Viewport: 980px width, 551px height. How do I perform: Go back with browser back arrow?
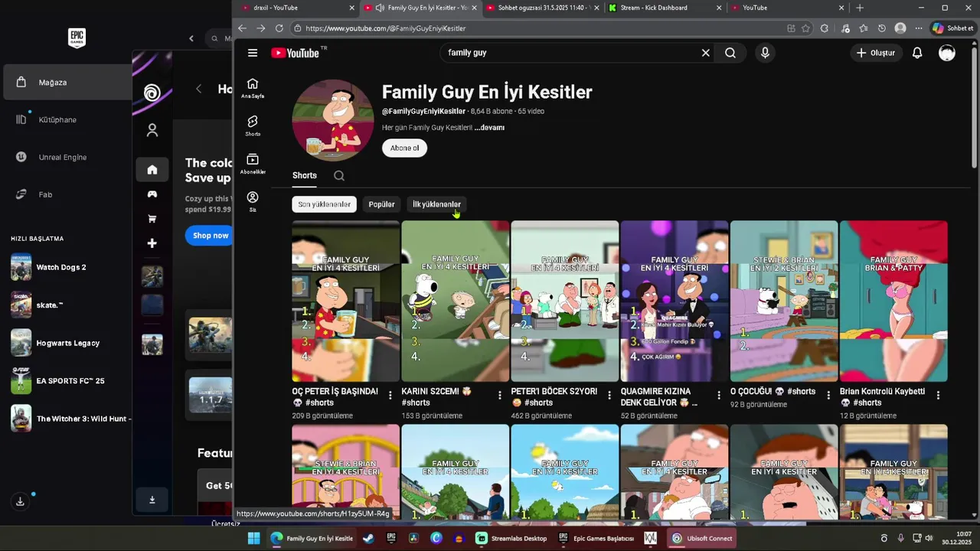pyautogui.click(x=243, y=28)
